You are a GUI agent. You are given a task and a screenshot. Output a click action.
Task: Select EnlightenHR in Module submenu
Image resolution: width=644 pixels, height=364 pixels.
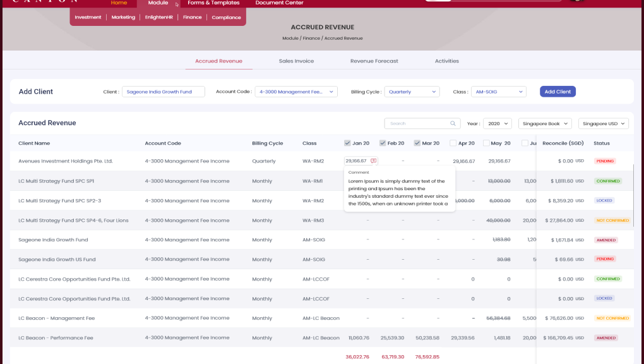[159, 17]
